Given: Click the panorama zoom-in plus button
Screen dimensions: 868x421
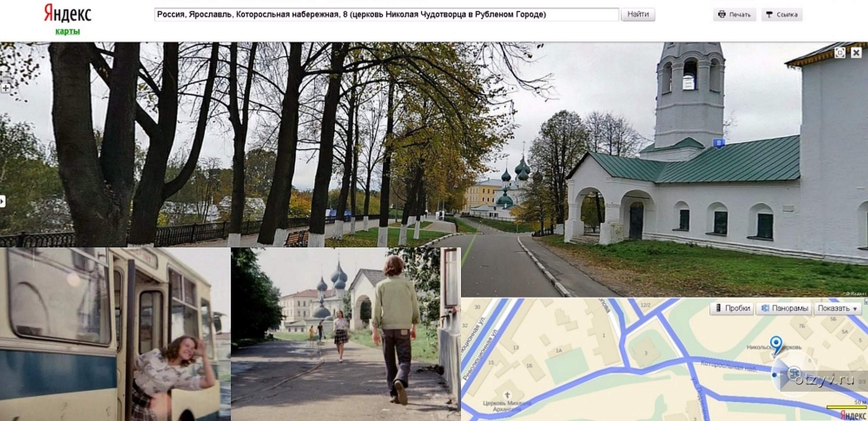Looking at the screenshot, I should point(5,88).
